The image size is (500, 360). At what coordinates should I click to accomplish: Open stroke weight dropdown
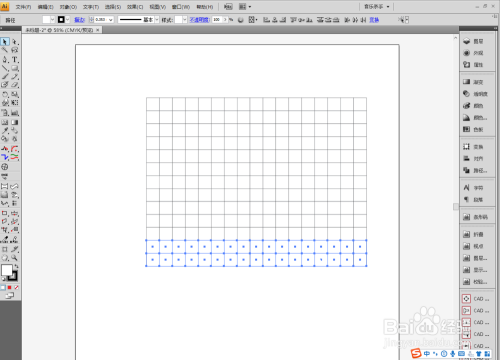[111, 20]
